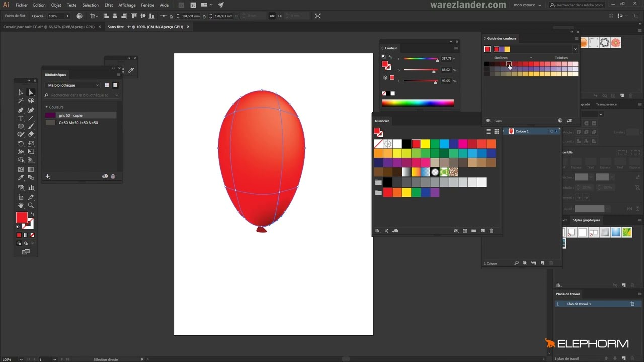This screenshot has height=362, width=644.
Task: Select the Eyedropper tool in toolbox
Action: 21,178
